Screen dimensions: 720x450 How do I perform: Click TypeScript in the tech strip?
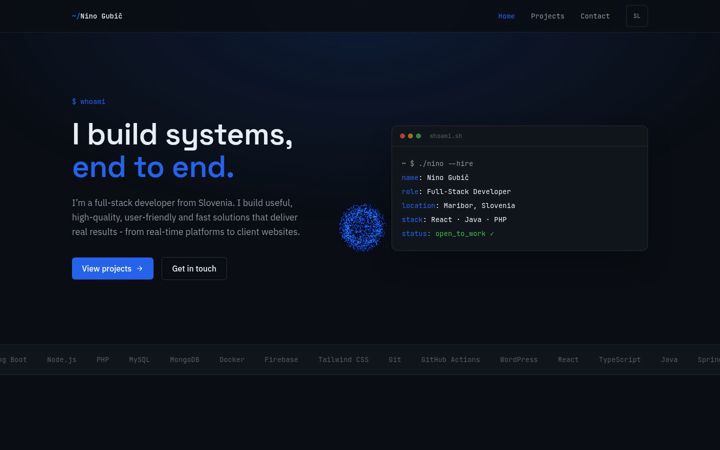pos(619,360)
